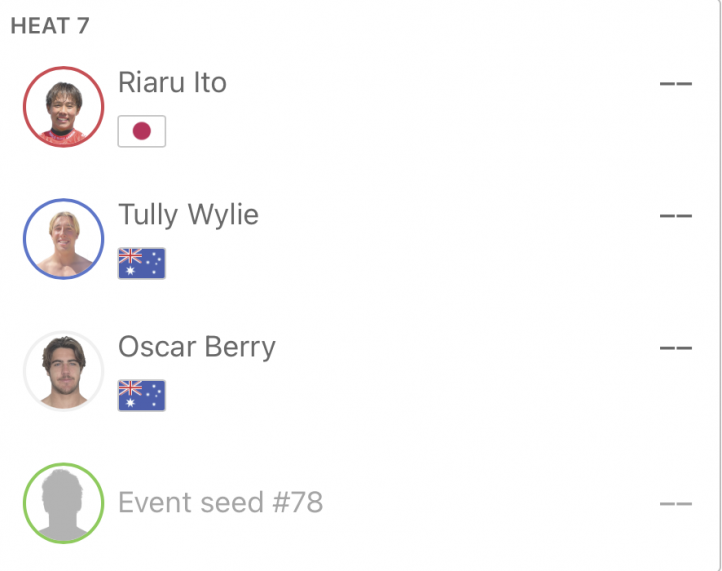The image size is (722, 571).
Task: Open Riaru Ito's profile photo
Action: click(x=64, y=107)
